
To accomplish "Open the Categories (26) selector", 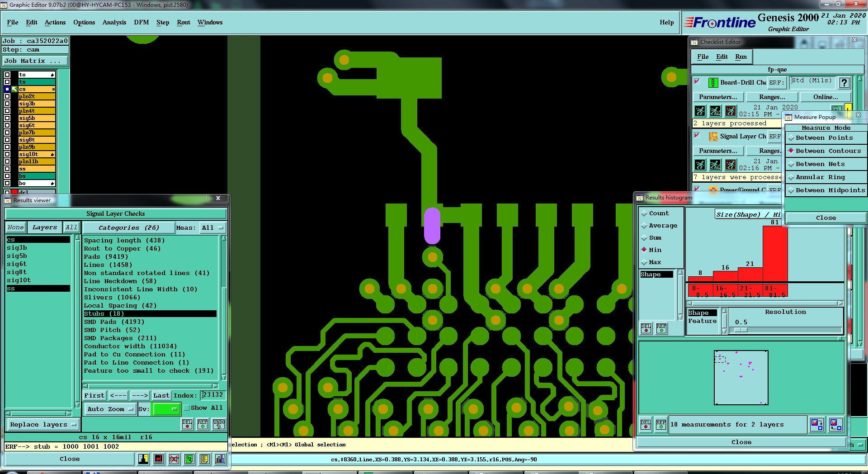I will pos(128,228).
